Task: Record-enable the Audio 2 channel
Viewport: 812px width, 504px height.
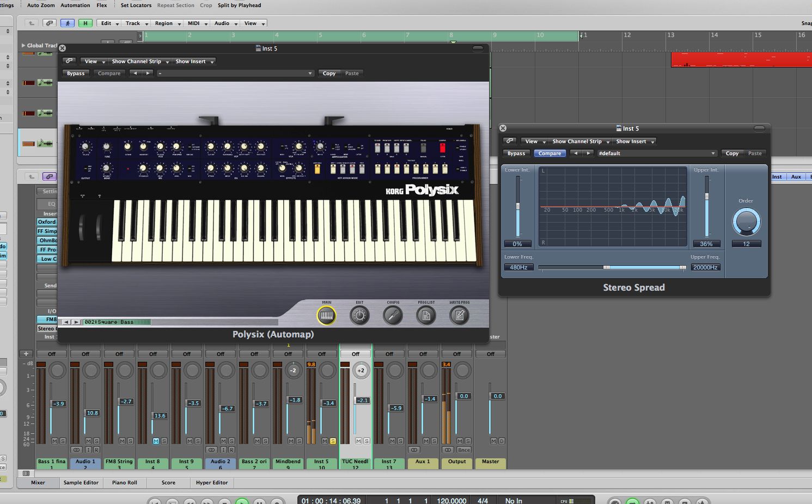Action: [x=231, y=450]
